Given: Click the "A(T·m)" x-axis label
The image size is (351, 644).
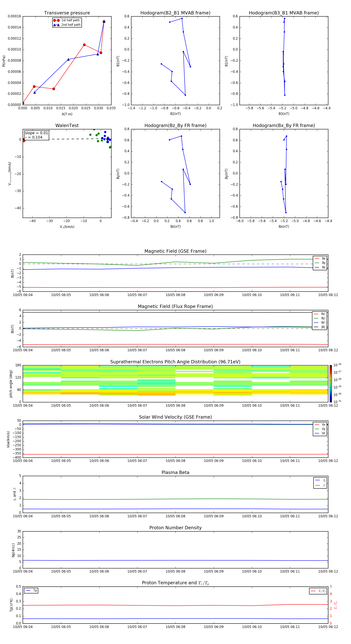Looking at the screenshot, I should 67,114.
